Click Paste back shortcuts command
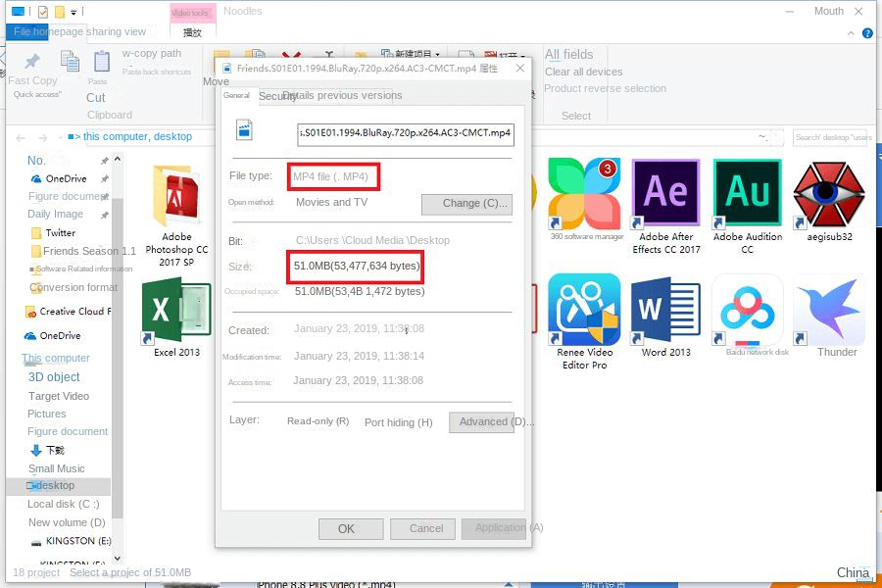882x588 pixels. [x=157, y=72]
